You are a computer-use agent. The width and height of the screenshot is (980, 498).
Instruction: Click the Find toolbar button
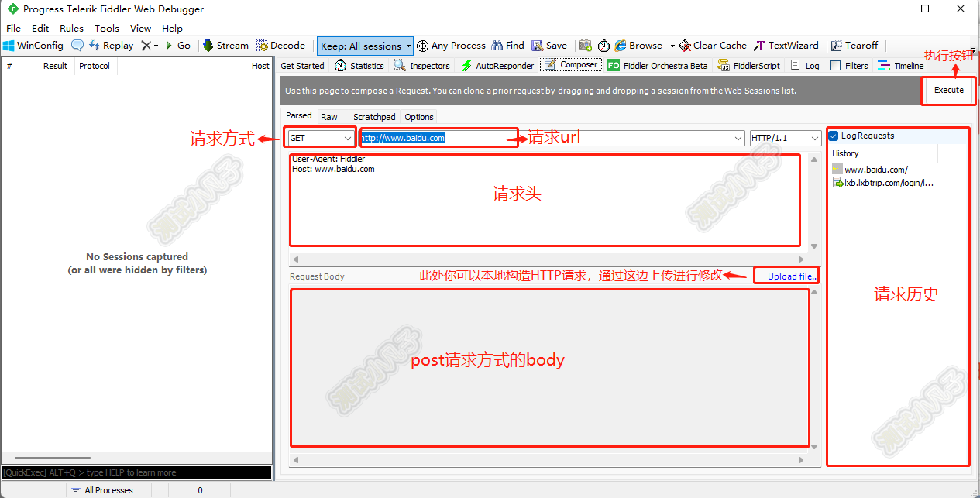point(508,46)
